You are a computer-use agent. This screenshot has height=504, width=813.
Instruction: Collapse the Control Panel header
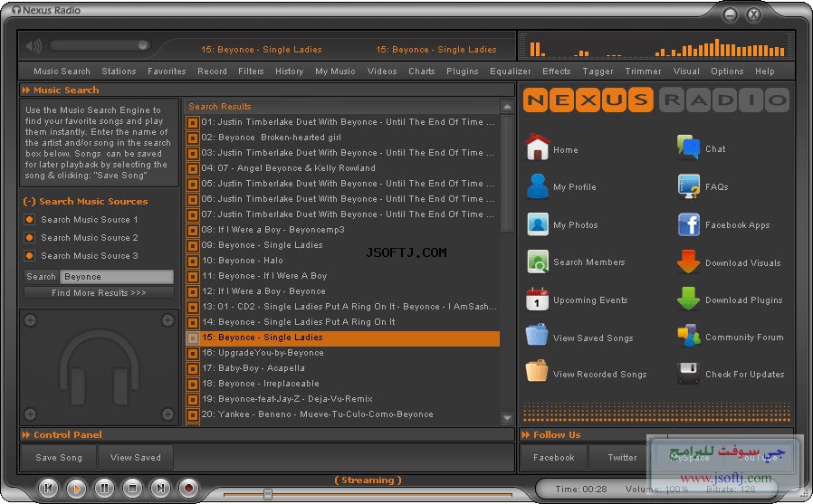point(25,434)
